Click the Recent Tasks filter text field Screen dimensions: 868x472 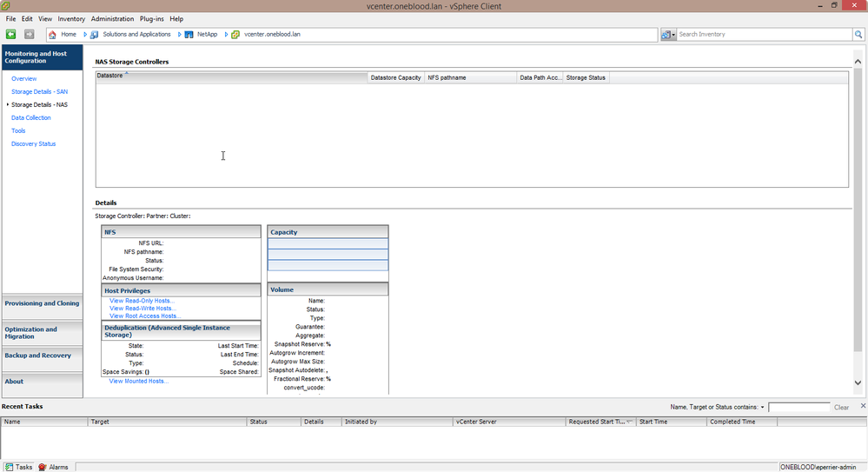(798, 407)
